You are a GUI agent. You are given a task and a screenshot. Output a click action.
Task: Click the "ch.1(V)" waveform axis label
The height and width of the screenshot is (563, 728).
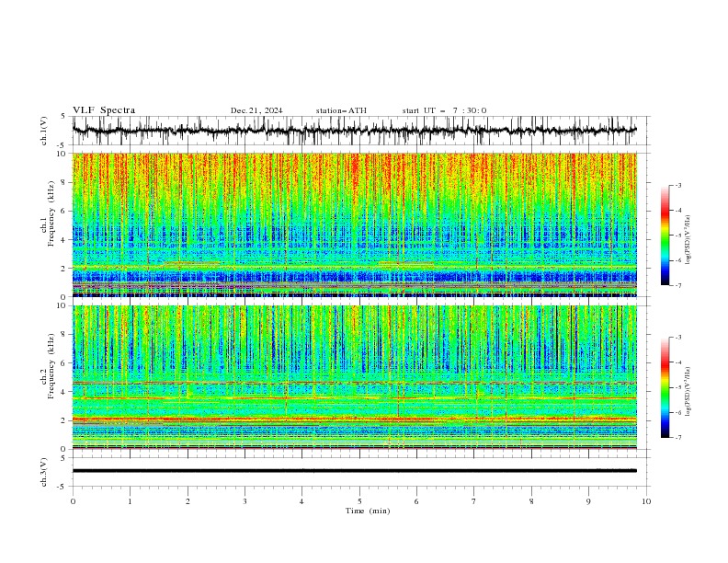[x=44, y=131]
